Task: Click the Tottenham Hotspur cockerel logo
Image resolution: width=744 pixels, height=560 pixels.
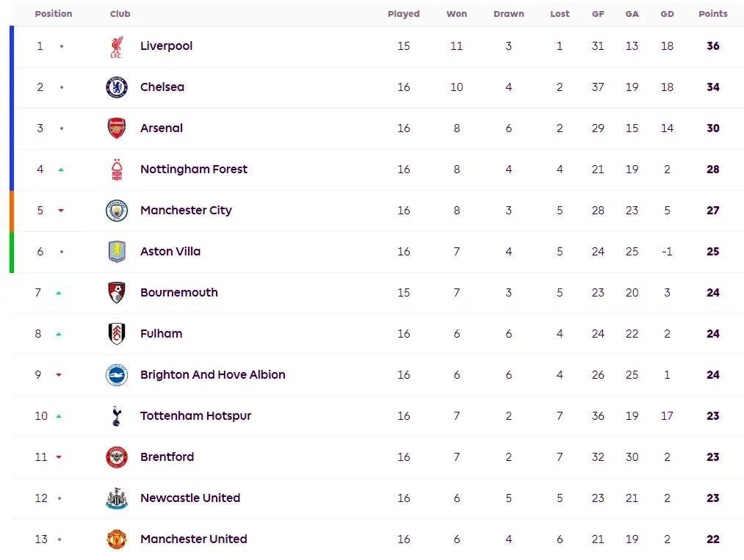Action: tap(116, 416)
